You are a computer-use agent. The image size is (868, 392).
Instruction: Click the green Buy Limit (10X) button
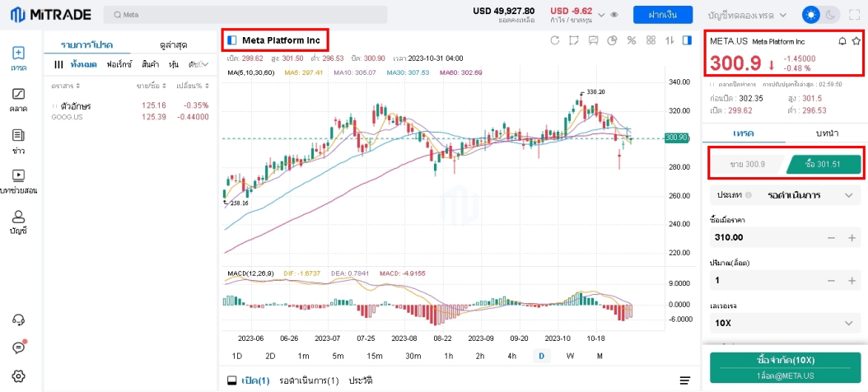785,366
